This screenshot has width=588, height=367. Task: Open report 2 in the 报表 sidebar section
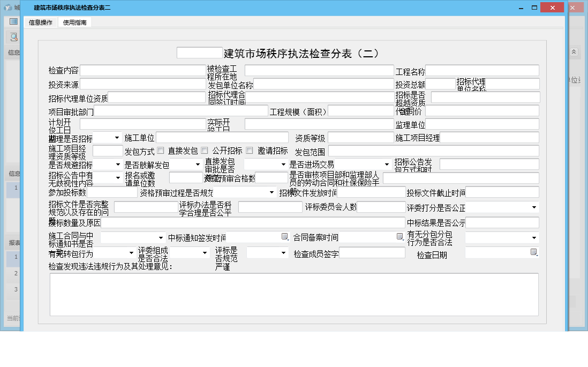pos(13,274)
